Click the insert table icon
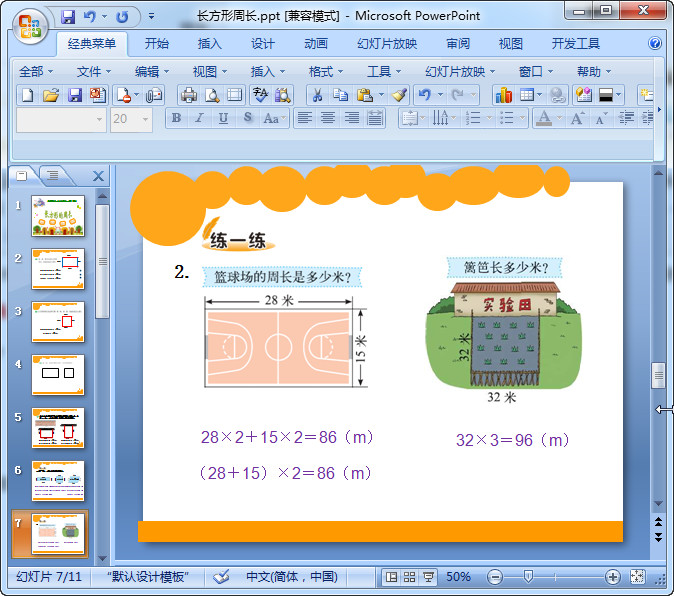Image resolution: width=674 pixels, height=596 pixels. (x=527, y=95)
